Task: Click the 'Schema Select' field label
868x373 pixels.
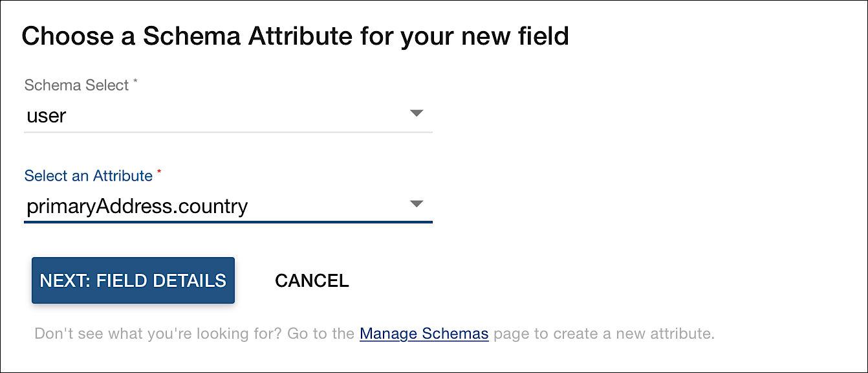Action: click(x=76, y=85)
